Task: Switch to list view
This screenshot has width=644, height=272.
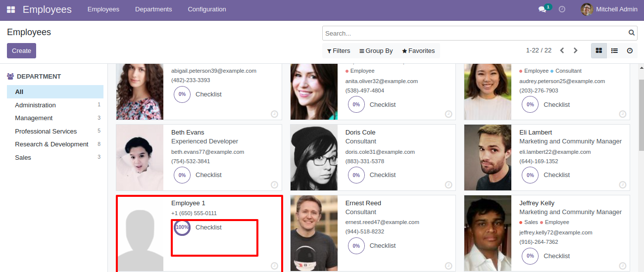Action: [614, 50]
